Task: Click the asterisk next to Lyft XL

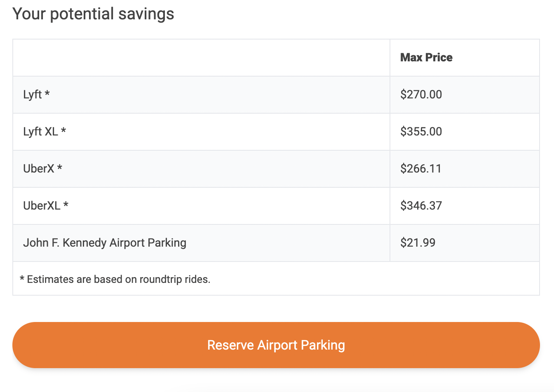Action: 63,131
